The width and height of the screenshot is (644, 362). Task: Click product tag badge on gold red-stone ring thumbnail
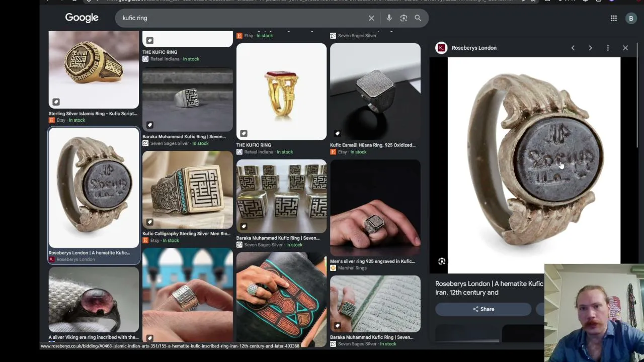[x=244, y=133]
